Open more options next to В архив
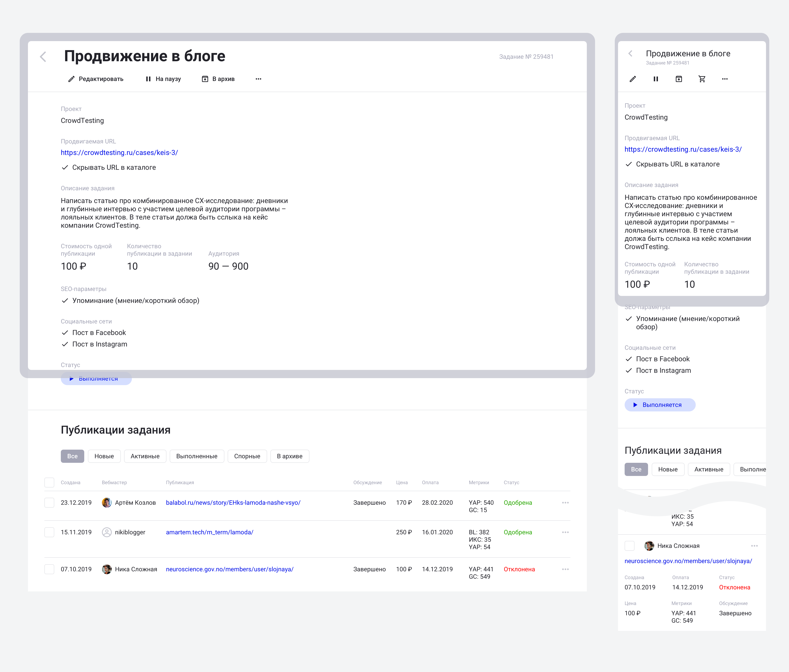 coord(258,79)
